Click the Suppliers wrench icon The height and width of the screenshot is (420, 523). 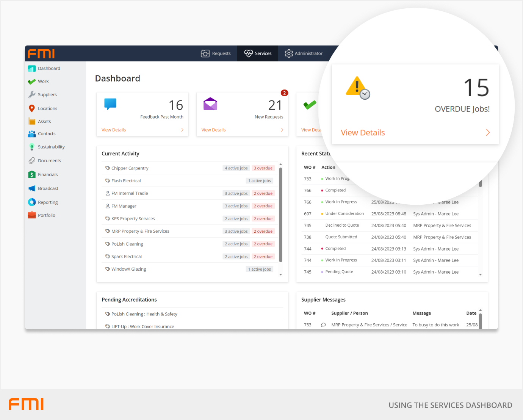click(32, 95)
